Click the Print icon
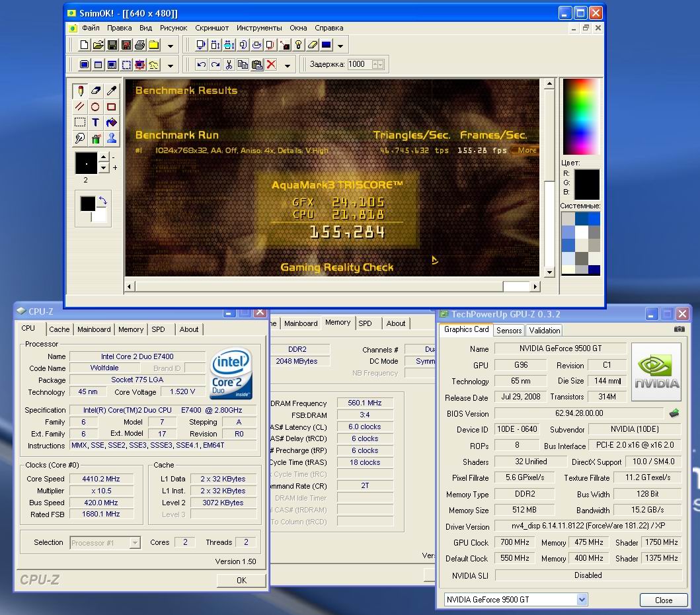Viewport: 700px width, 615px height. (x=139, y=45)
